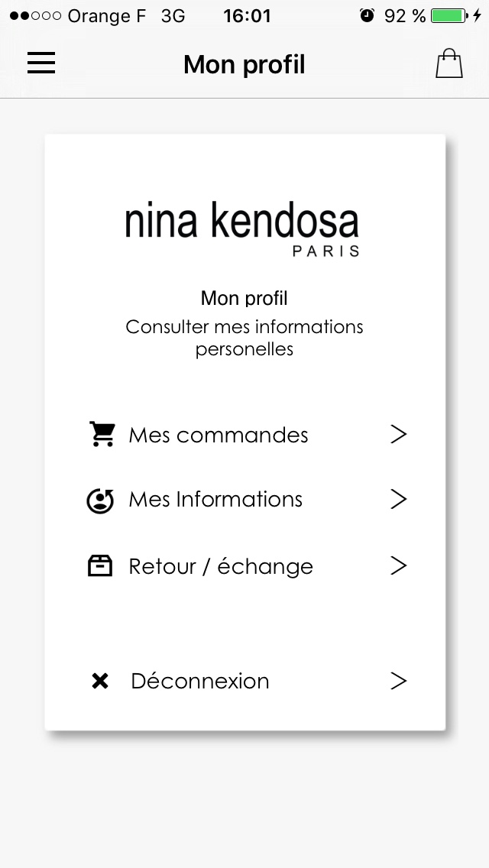Tap the profile icon beside Mes Informations

point(100,500)
